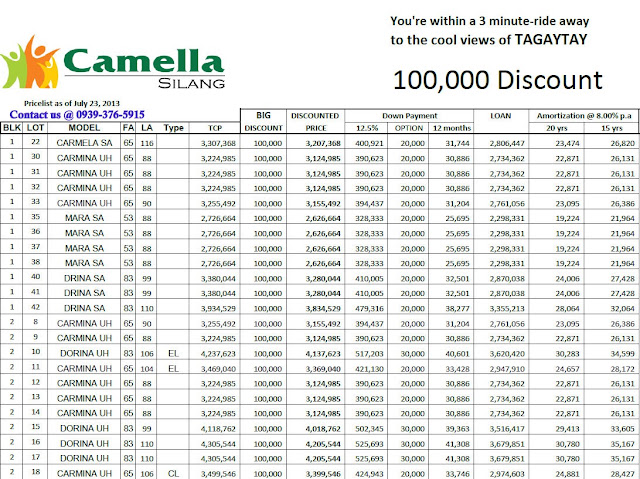Click the LOAN column header
Image resolution: width=640 pixels, height=479 pixels.
(x=500, y=116)
